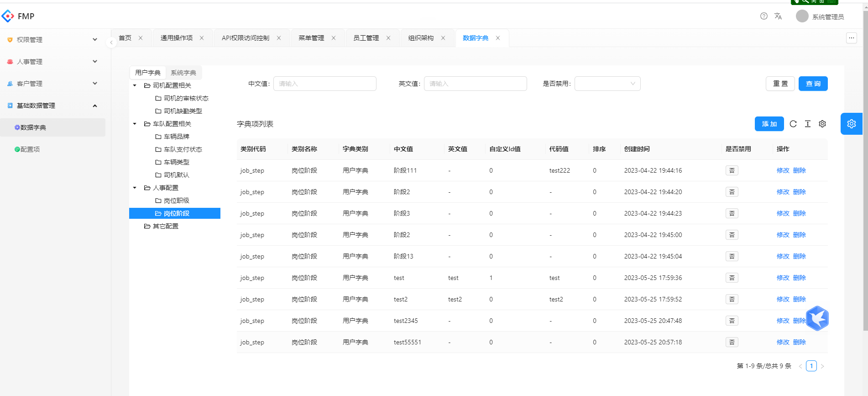Screen dimensions: 868x396
Task: Click the 权限管理 shield icon
Action: [10, 40]
